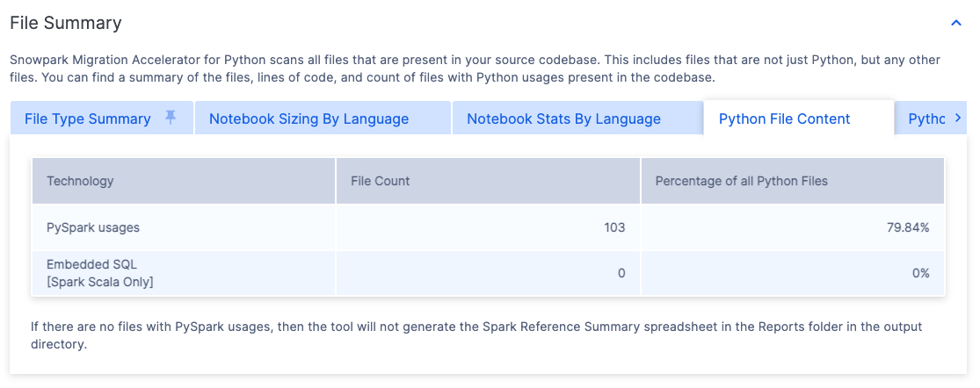Click the File Count column header

click(381, 181)
